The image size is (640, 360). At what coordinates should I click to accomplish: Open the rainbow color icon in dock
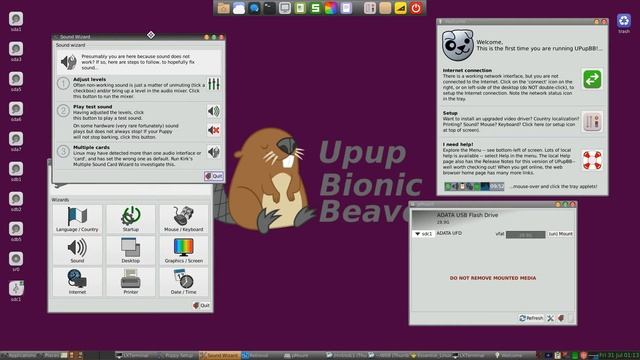pyautogui.click(x=331, y=8)
